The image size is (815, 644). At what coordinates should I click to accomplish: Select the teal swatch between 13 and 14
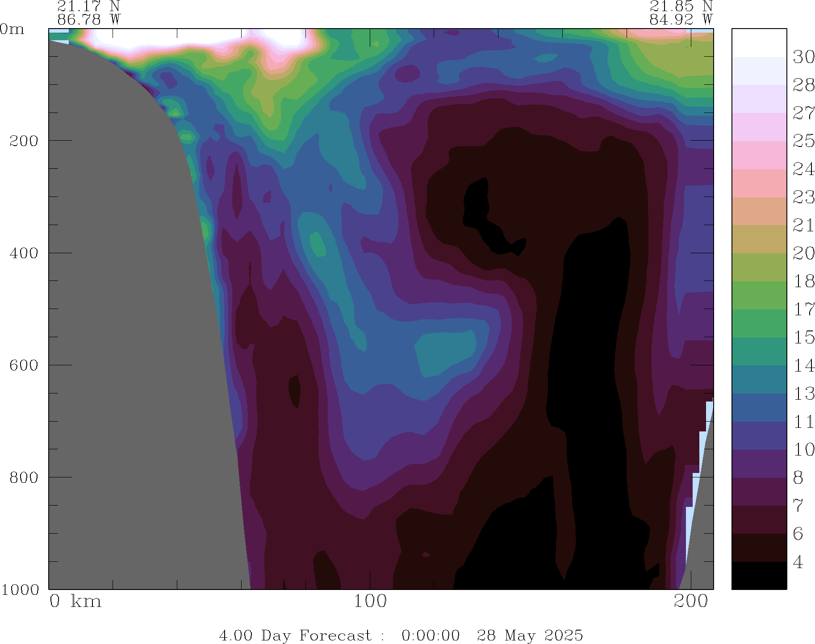click(759, 380)
